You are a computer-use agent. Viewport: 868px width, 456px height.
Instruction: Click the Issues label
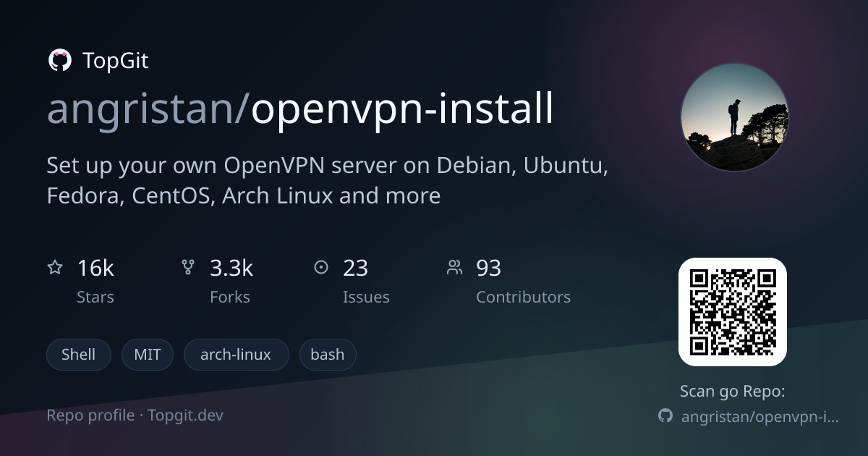366,297
